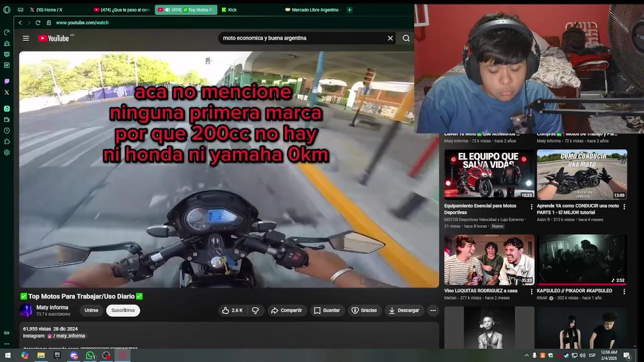Click the Suscribirse button
Screen dimensions: 644x362
pyautogui.click(x=123, y=311)
